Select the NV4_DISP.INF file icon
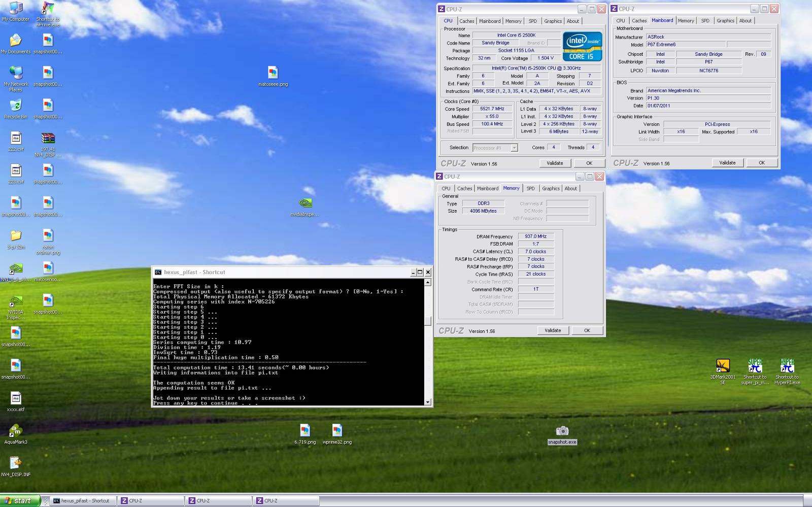Image resolution: width=812 pixels, height=507 pixels. point(16,466)
